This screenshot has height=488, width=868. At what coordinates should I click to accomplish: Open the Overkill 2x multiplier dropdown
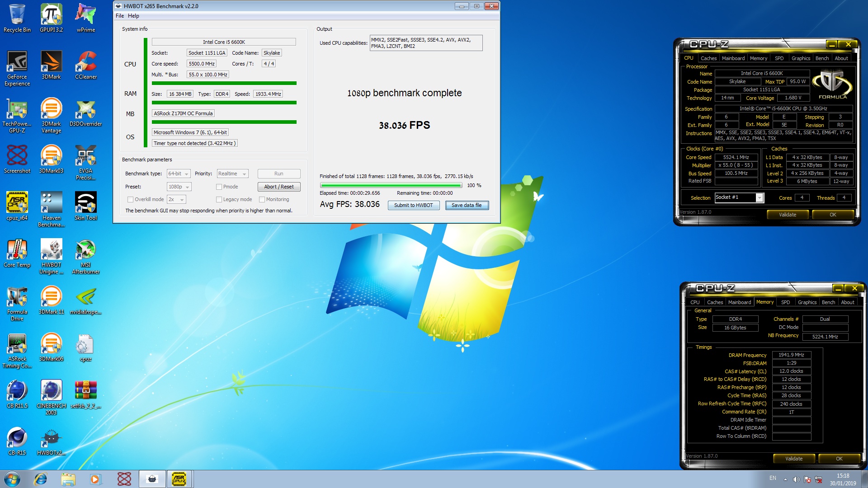coord(176,199)
